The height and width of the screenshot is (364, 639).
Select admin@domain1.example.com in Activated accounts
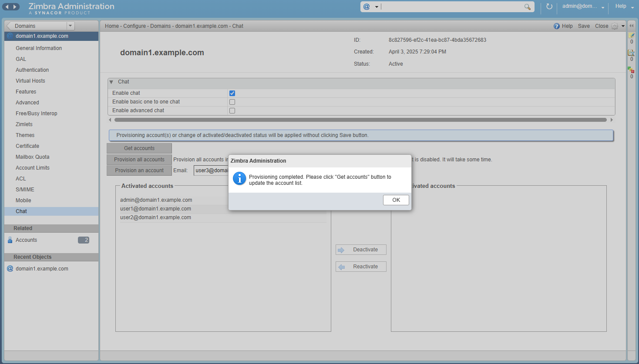click(223, 200)
